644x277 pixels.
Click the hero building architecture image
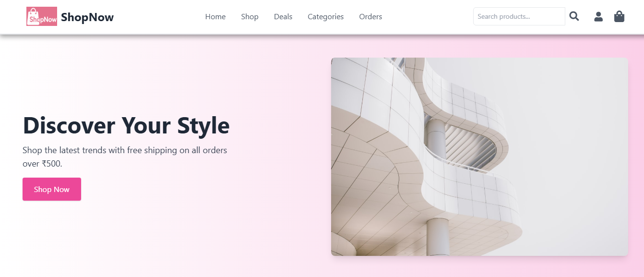point(479,157)
